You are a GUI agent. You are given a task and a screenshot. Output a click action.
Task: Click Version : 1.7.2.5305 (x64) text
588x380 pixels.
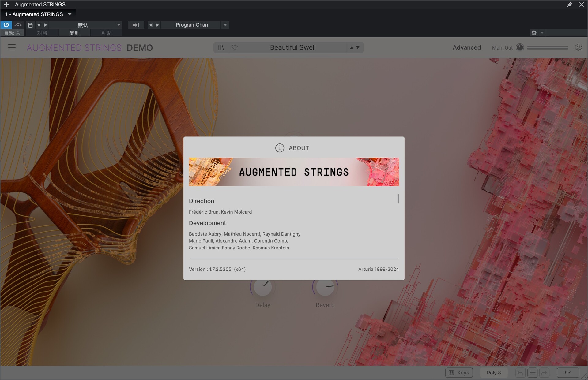(217, 269)
